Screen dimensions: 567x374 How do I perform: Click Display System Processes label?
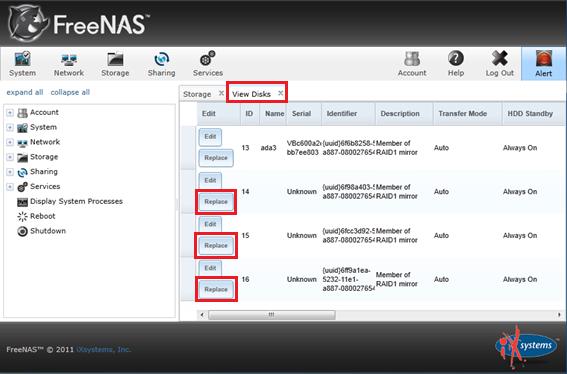(76, 201)
